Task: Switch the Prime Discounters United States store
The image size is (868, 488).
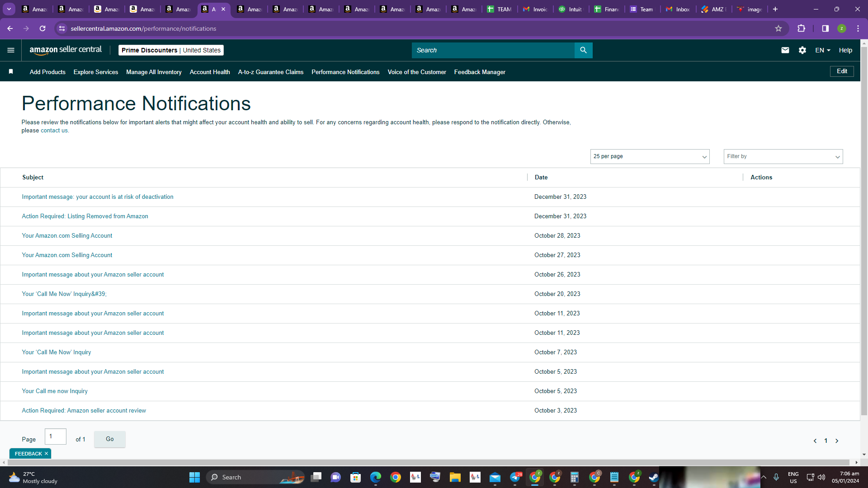Action: click(x=171, y=50)
